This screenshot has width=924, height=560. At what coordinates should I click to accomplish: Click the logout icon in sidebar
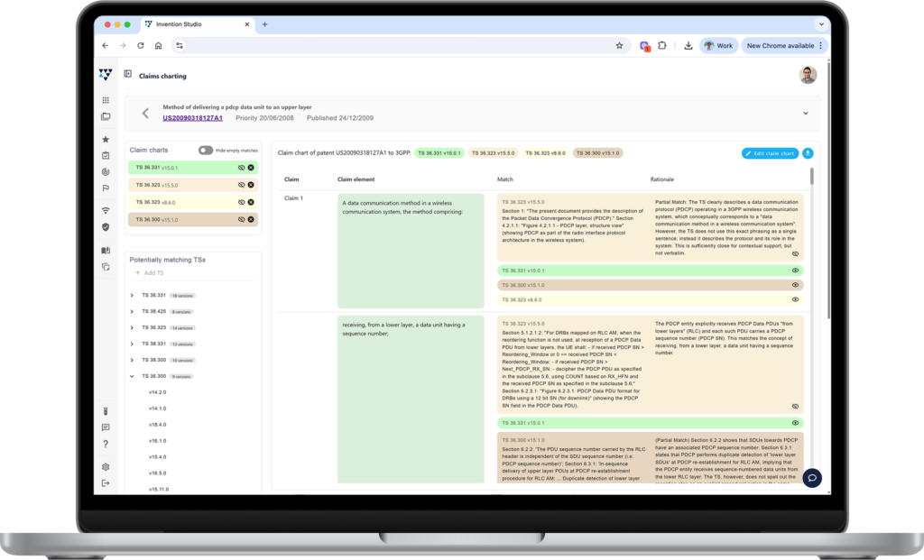[106, 483]
